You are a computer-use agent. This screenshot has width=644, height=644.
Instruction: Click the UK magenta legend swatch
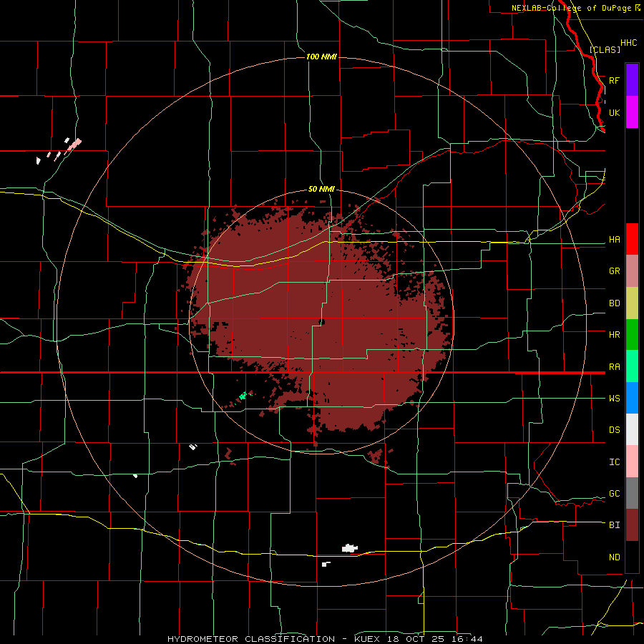point(632,112)
